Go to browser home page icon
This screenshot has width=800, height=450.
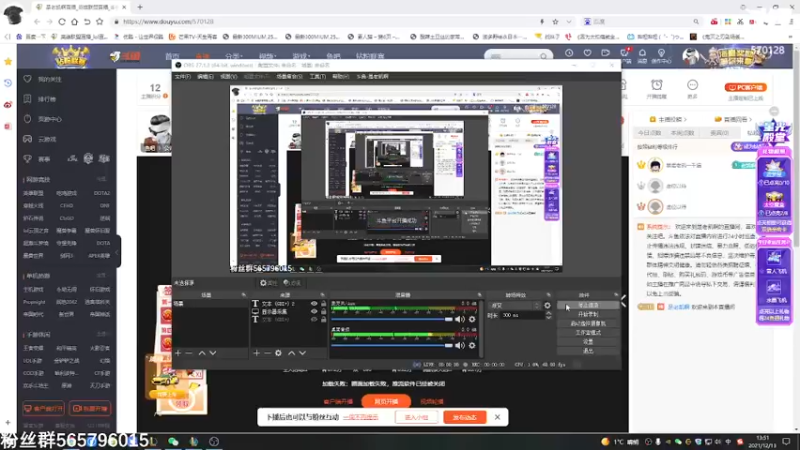point(74,21)
